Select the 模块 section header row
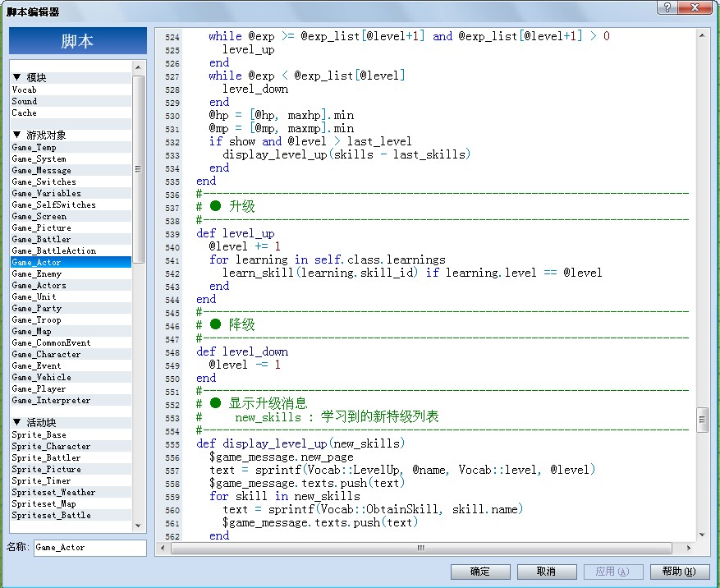Screen dimensions: 720x588 click(71, 78)
